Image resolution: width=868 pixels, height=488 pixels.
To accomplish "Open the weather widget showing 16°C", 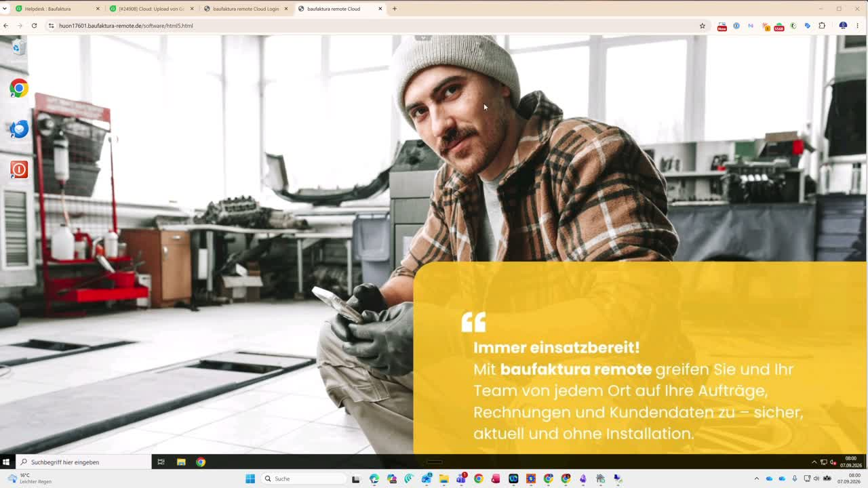I will [31, 479].
